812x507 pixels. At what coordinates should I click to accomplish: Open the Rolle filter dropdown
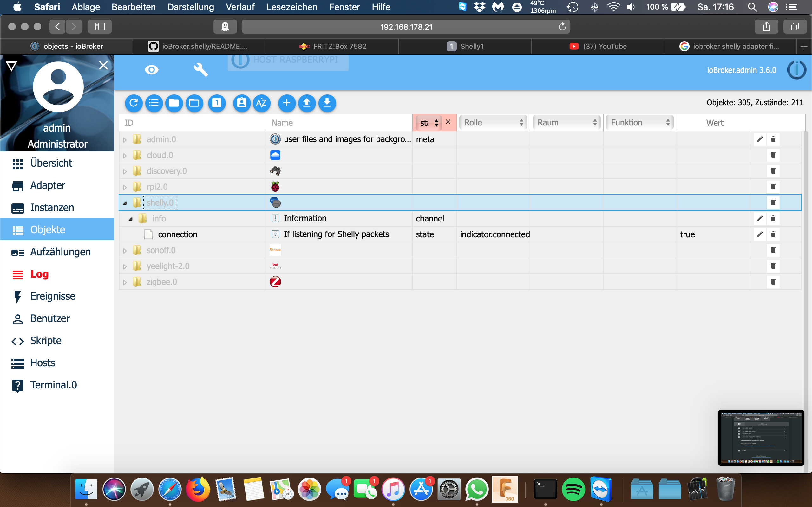click(x=493, y=123)
